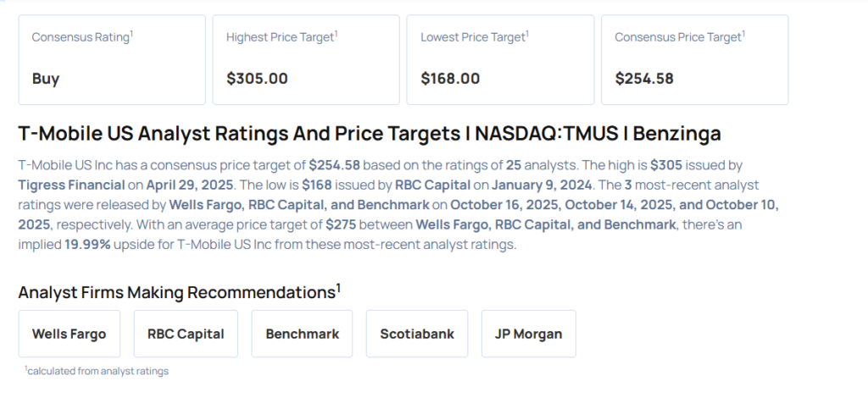The height and width of the screenshot is (409, 868).
Task: Click the Analyst Firms Making Recommendations heading
Action: coord(179,292)
